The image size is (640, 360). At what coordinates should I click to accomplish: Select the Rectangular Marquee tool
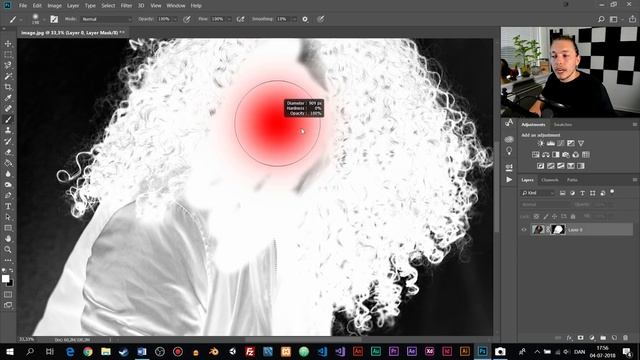tap(8, 54)
